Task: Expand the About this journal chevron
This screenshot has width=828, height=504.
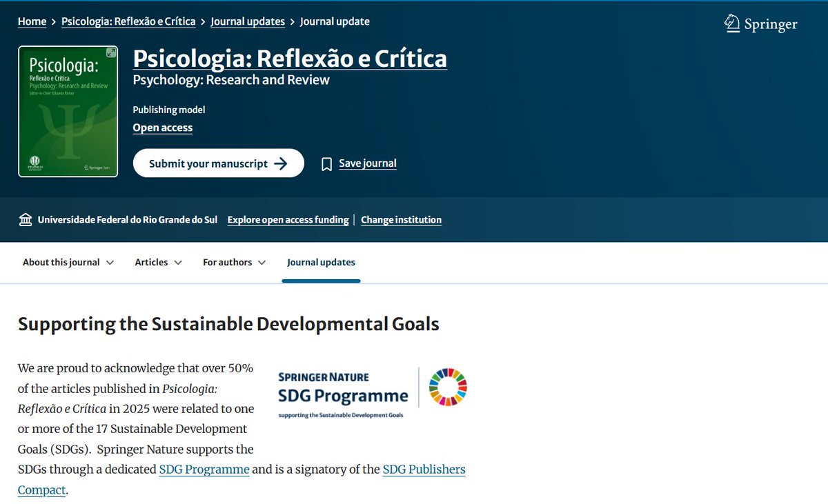Action: (110, 263)
